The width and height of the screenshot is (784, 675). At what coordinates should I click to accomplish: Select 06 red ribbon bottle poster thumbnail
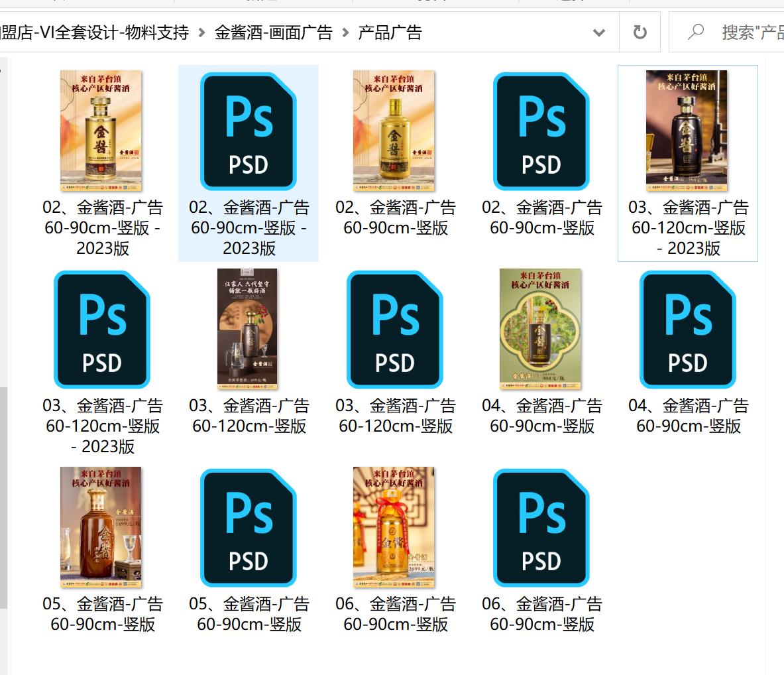point(394,527)
